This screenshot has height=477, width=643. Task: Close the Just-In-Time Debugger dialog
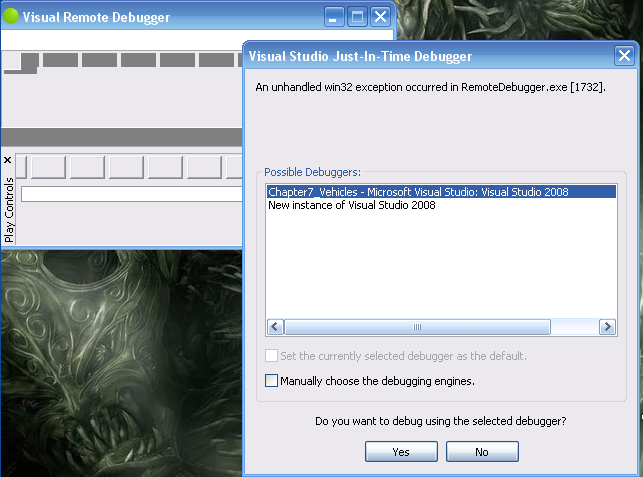click(622, 56)
